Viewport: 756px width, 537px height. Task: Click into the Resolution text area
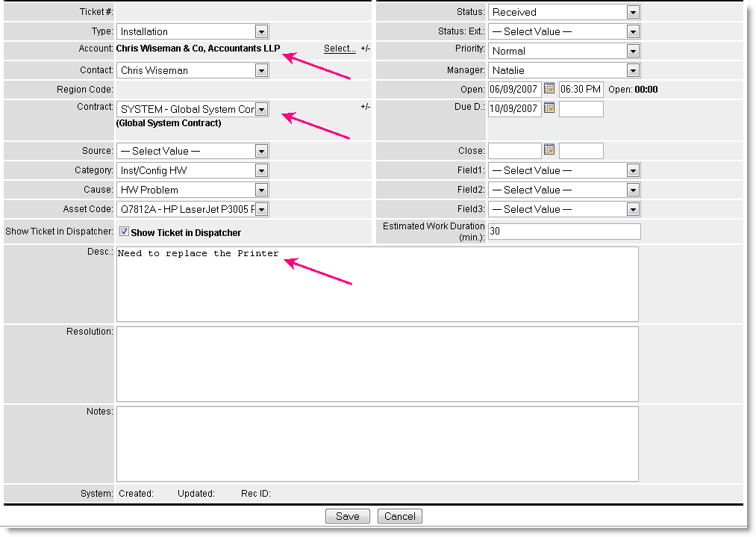tap(377, 364)
